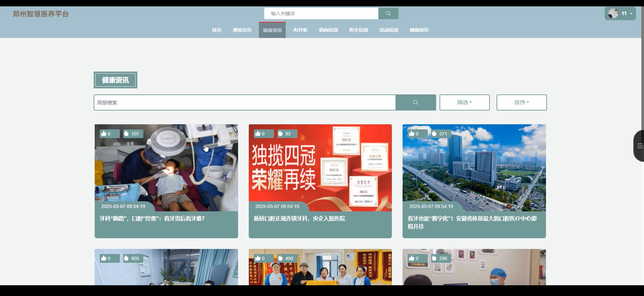Like the 371-views hospital article
The width and height of the screenshot is (644, 296).
tap(412, 133)
